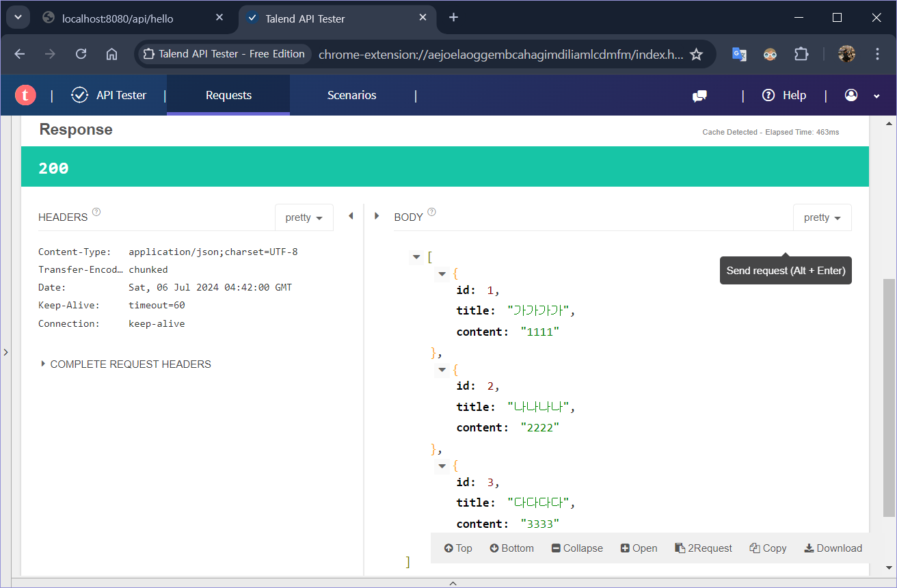Image resolution: width=897 pixels, height=588 pixels.
Task: Expand COMPLETE REQUEST HEADERS section
Action: (125, 364)
